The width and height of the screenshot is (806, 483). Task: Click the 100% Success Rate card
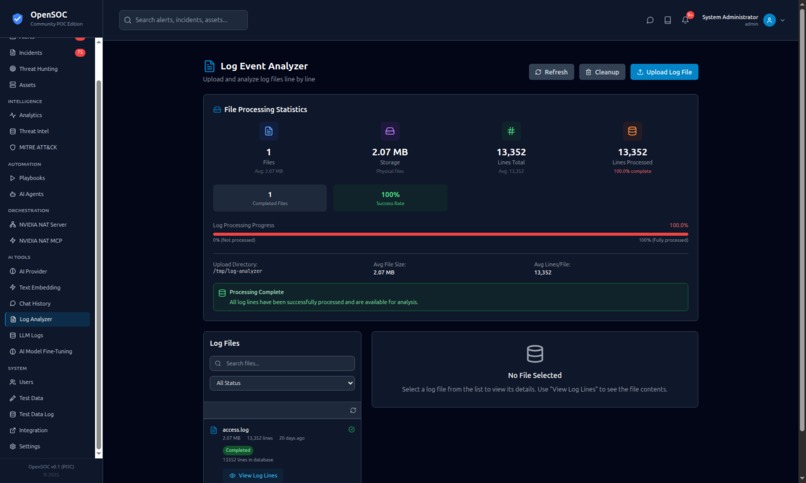point(390,198)
